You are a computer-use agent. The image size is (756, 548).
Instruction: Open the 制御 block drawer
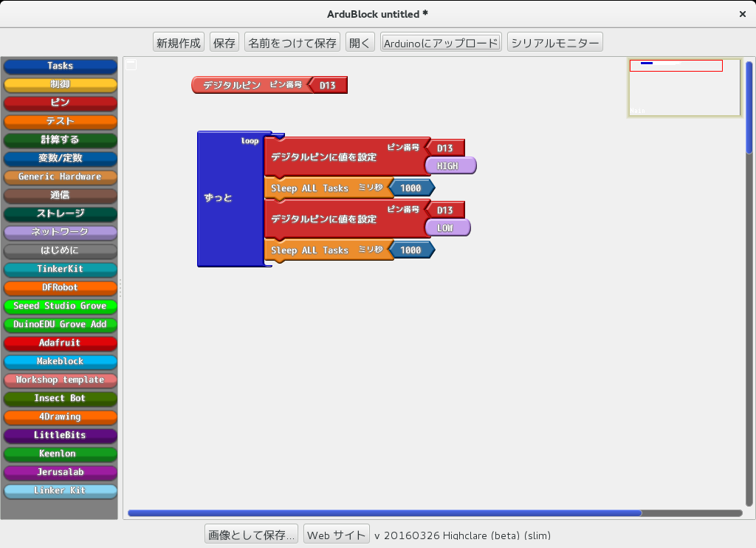[61, 84]
